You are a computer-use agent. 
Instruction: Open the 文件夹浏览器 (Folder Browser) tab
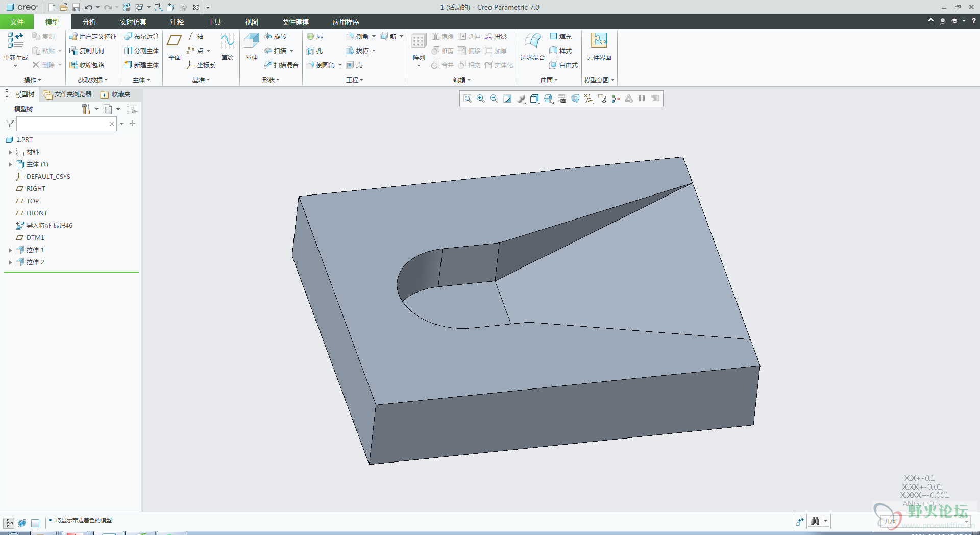pyautogui.click(x=67, y=94)
